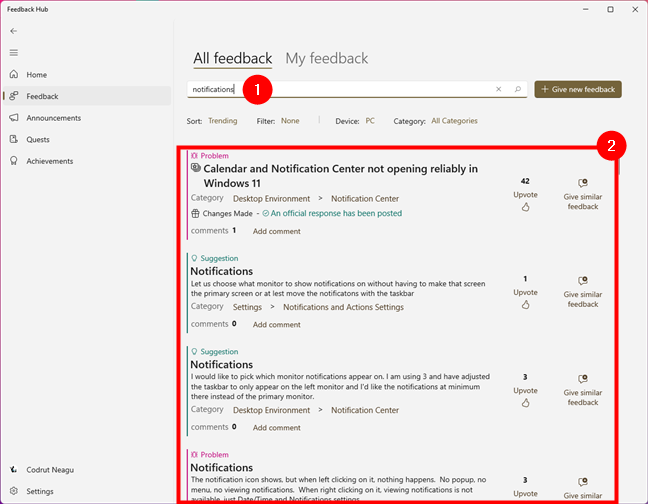Click the Feedback label in sidebar
The width and height of the screenshot is (648, 504).
(42, 96)
